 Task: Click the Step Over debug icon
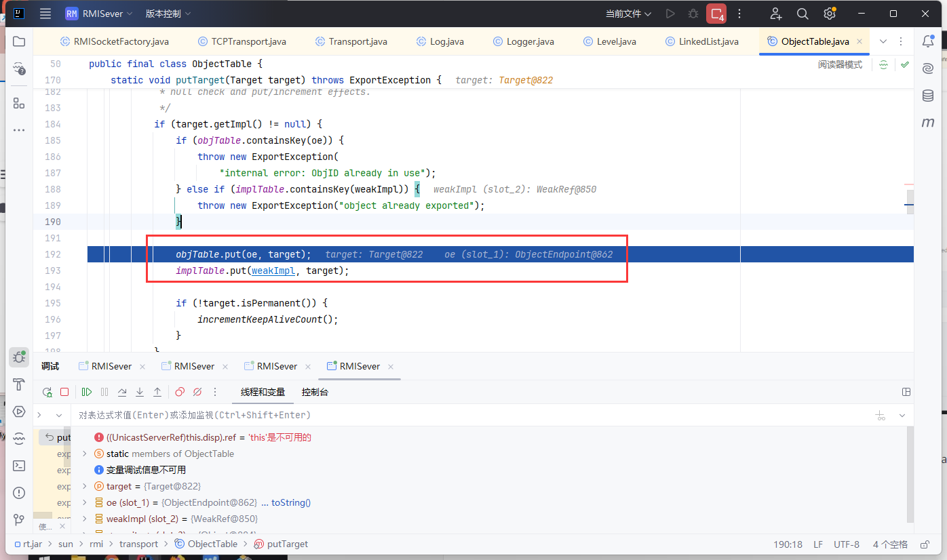[122, 392]
